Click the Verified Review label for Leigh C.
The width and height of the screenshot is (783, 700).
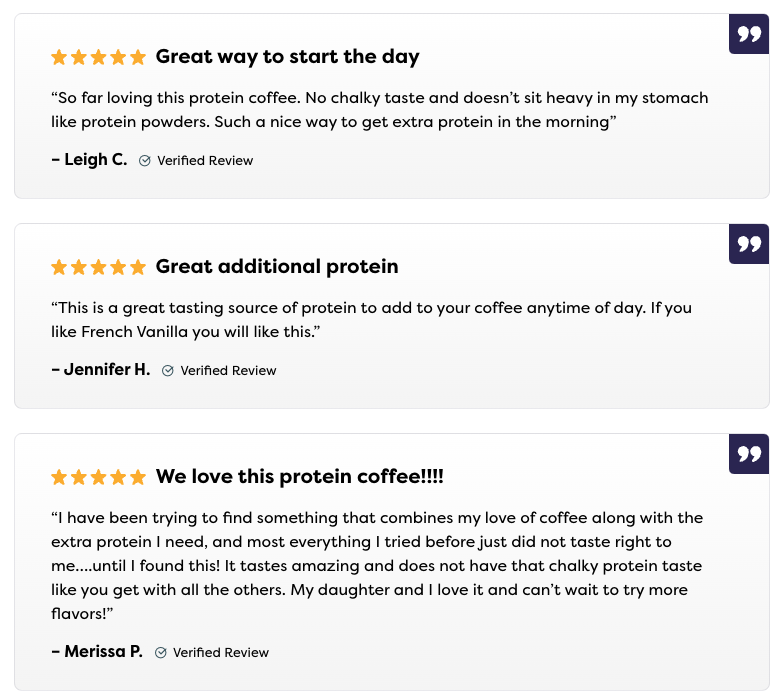[205, 161]
